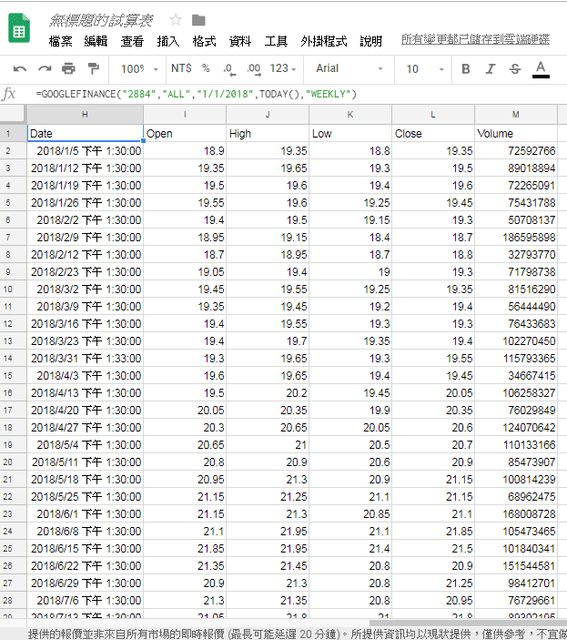567x640 pixels.
Task: Click the Print icon
Action: point(69,69)
